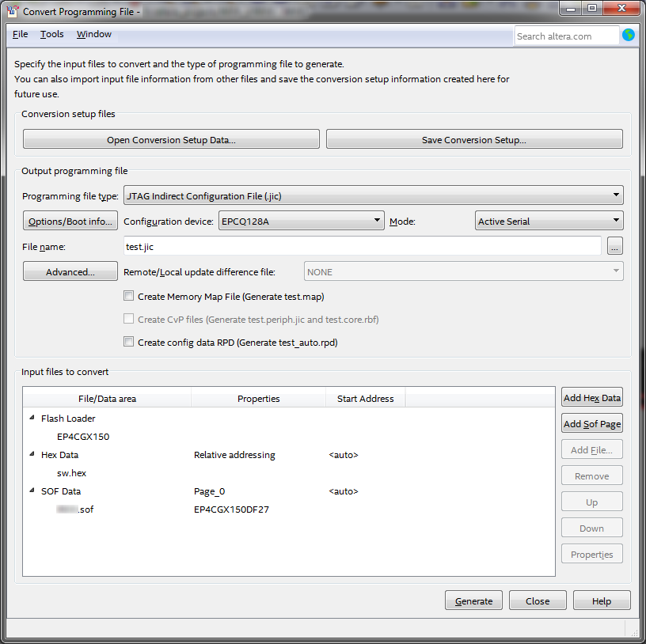The height and width of the screenshot is (644, 646).
Task: Click the Close button at the bottom
Action: 538,600
